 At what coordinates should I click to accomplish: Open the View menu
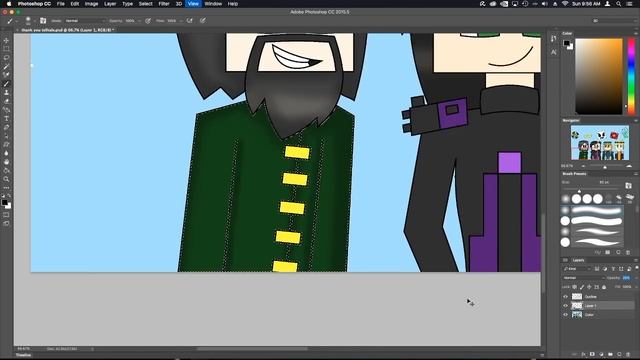pos(193,4)
